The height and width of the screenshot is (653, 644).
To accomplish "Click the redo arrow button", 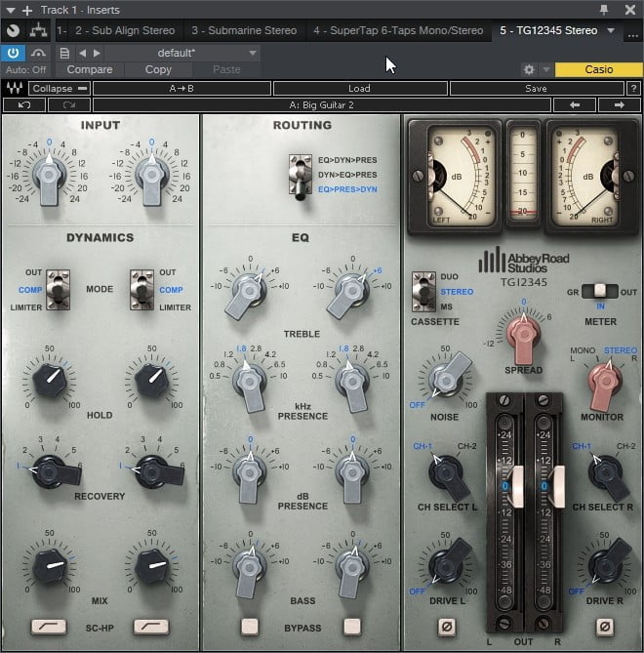I will coord(69,105).
